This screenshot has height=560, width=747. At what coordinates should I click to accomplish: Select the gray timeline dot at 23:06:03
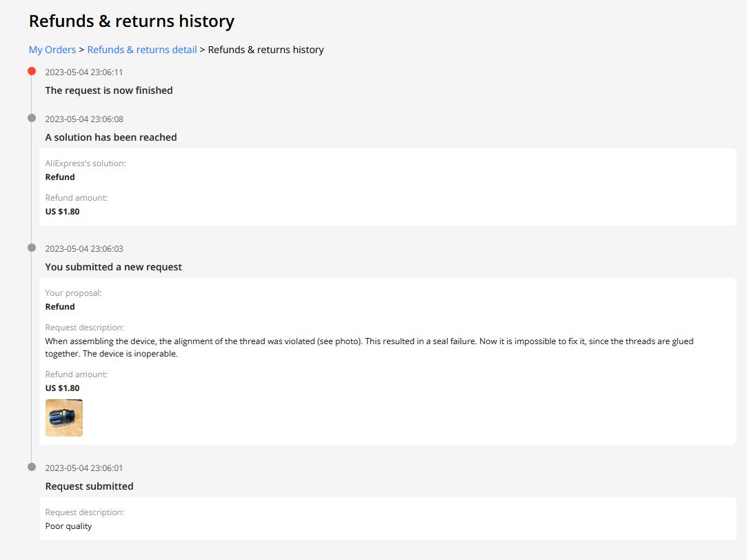32,248
